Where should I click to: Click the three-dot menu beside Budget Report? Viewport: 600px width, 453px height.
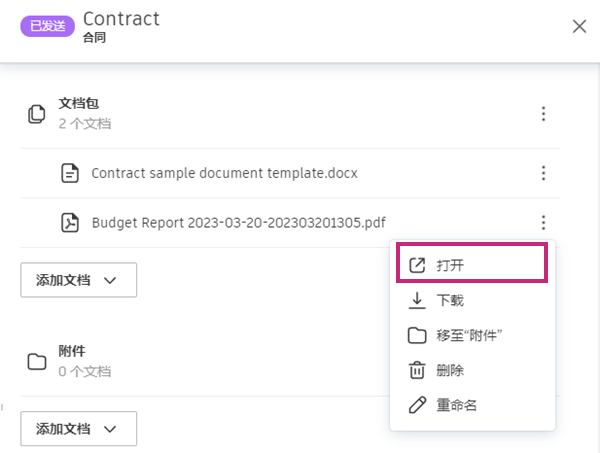543,222
